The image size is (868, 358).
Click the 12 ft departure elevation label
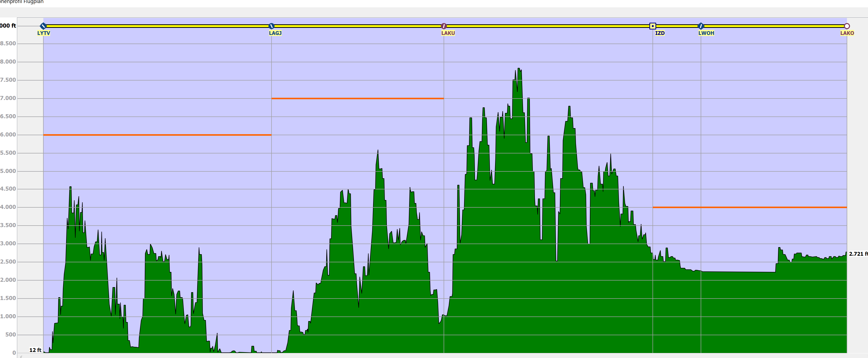35,350
